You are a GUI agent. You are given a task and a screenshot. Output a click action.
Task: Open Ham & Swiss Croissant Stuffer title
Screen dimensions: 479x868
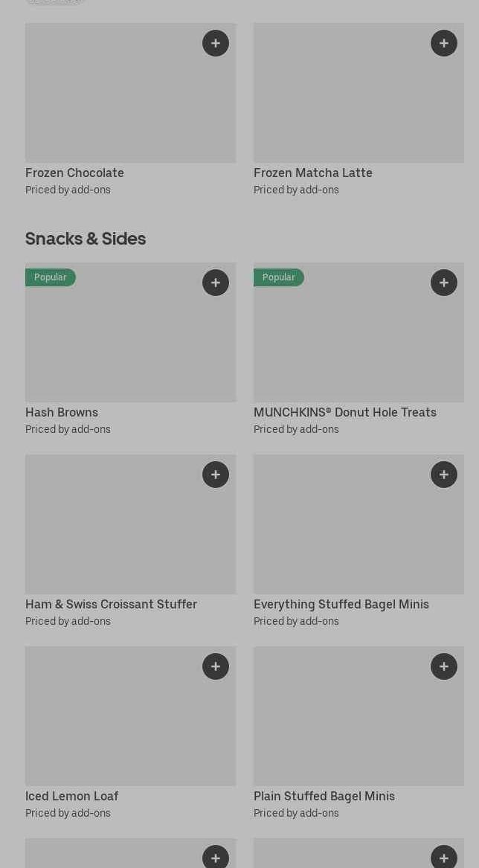pos(111,604)
